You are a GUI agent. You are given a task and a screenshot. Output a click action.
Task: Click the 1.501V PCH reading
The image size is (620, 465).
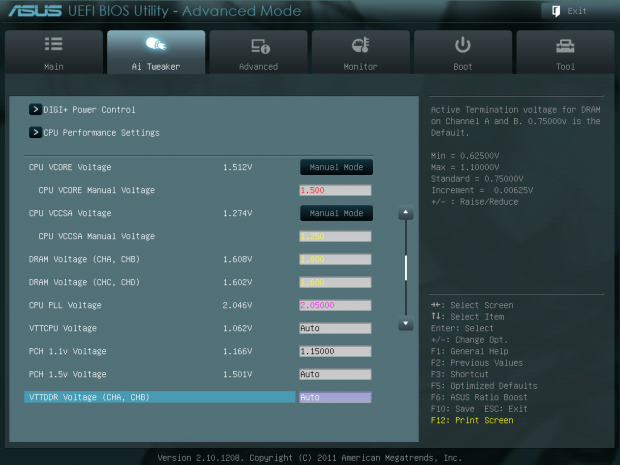[238, 374]
